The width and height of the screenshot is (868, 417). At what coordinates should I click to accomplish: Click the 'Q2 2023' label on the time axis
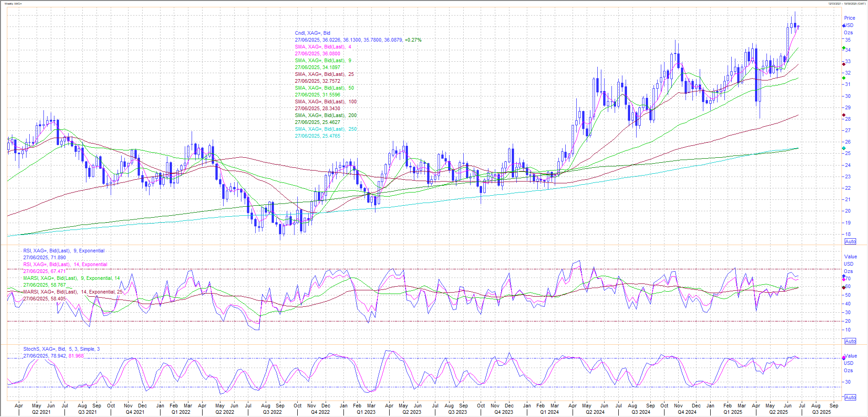pos(412,412)
